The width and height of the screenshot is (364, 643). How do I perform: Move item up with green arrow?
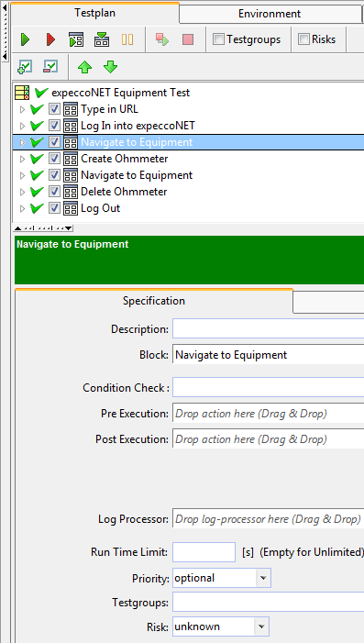pyautogui.click(x=85, y=67)
